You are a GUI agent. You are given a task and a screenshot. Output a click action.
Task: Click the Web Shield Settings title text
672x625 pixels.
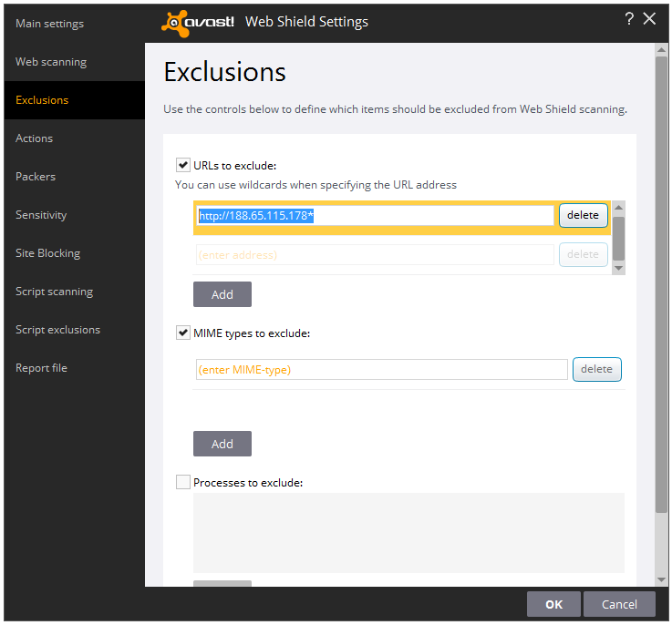tap(307, 22)
